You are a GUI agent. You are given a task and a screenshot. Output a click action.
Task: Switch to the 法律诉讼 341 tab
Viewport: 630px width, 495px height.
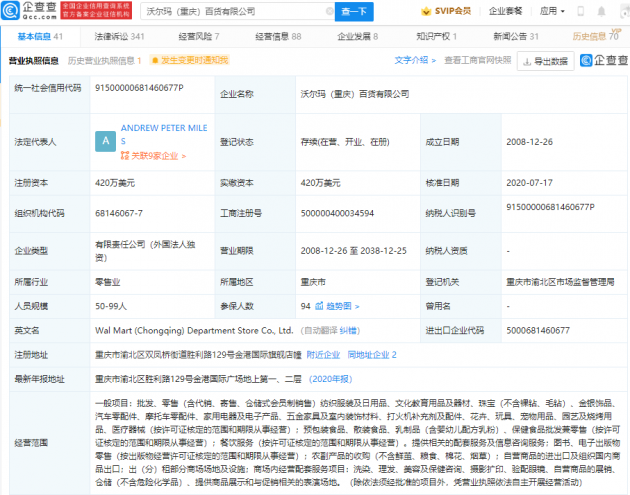point(119,37)
